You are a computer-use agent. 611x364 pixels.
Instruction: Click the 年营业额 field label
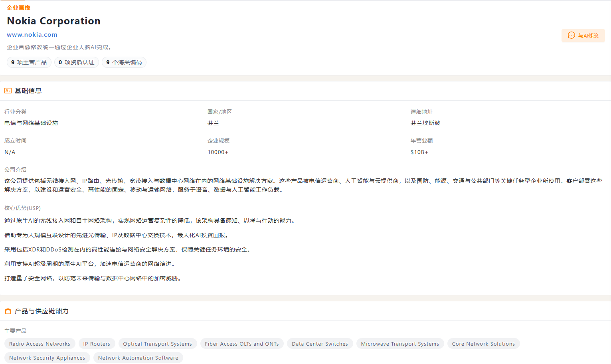click(x=421, y=140)
